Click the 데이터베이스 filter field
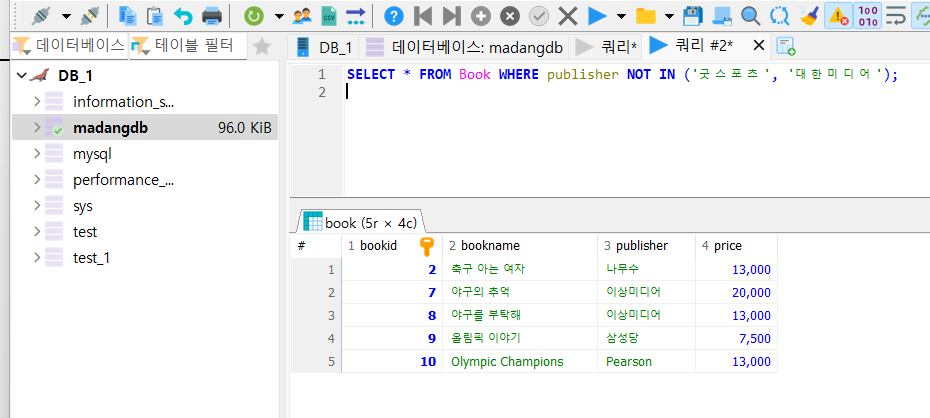Screen dimensions: 930x418 coord(69,46)
